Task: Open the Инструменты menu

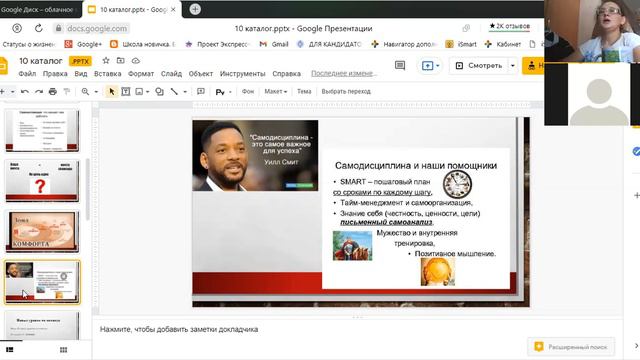Action: pos(242,74)
